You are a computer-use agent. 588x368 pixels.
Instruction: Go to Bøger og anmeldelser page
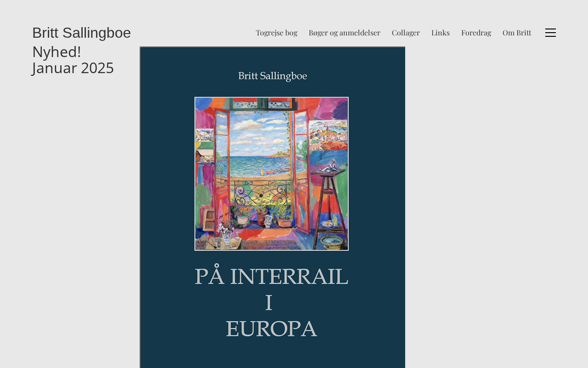click(x=345, y=33)
